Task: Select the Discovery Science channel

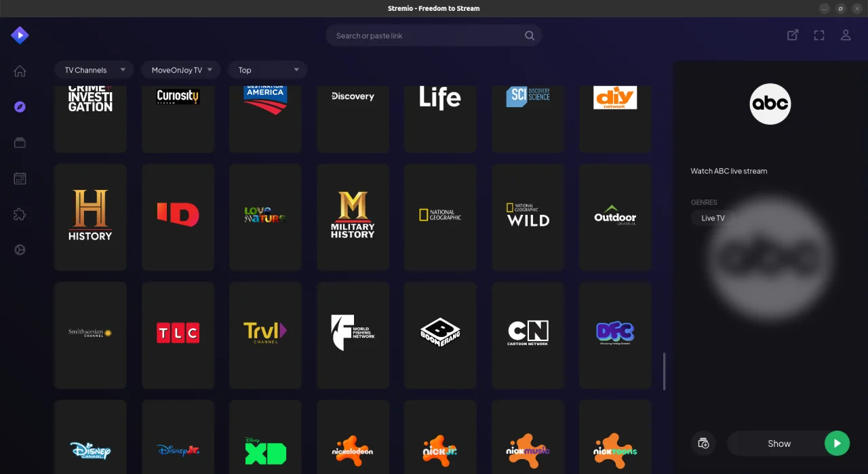Action: 528,119
